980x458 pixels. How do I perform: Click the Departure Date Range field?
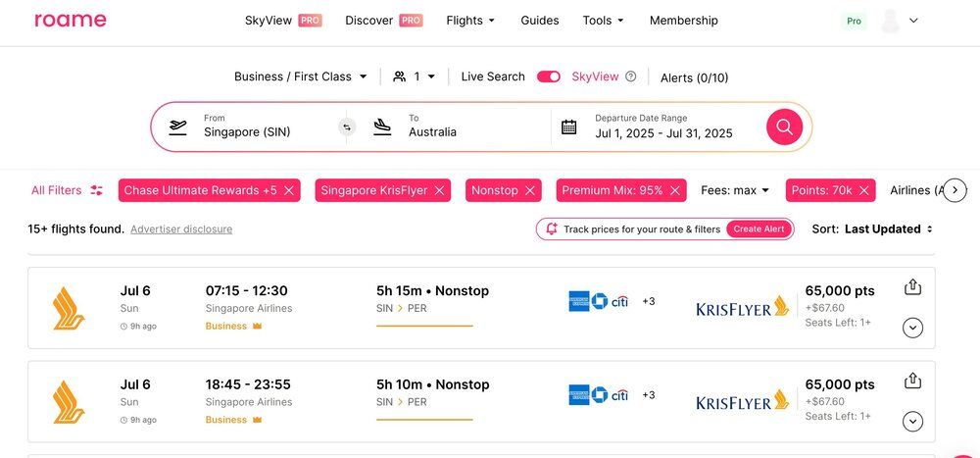tap(663, 127)
